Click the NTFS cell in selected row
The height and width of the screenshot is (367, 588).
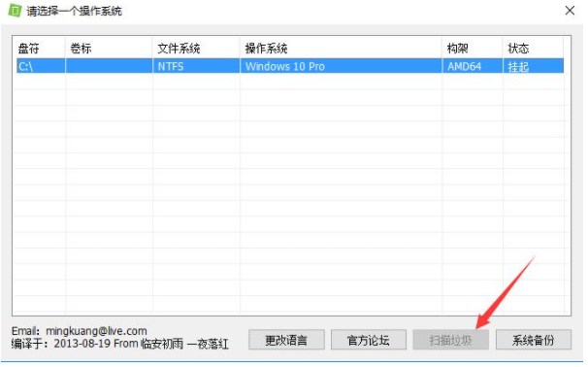point(171,66)
